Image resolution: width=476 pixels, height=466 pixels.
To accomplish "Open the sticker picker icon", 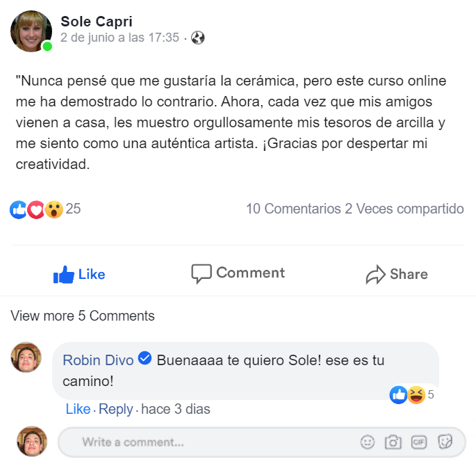I will click(x=445, y=442).
